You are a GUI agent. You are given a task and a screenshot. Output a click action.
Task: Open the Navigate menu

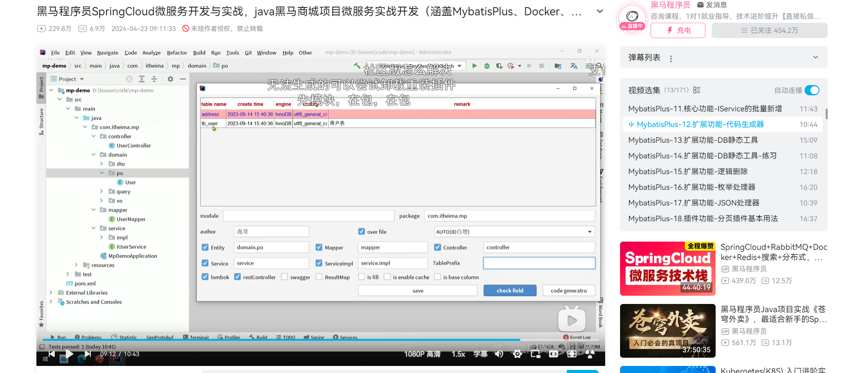108,52
